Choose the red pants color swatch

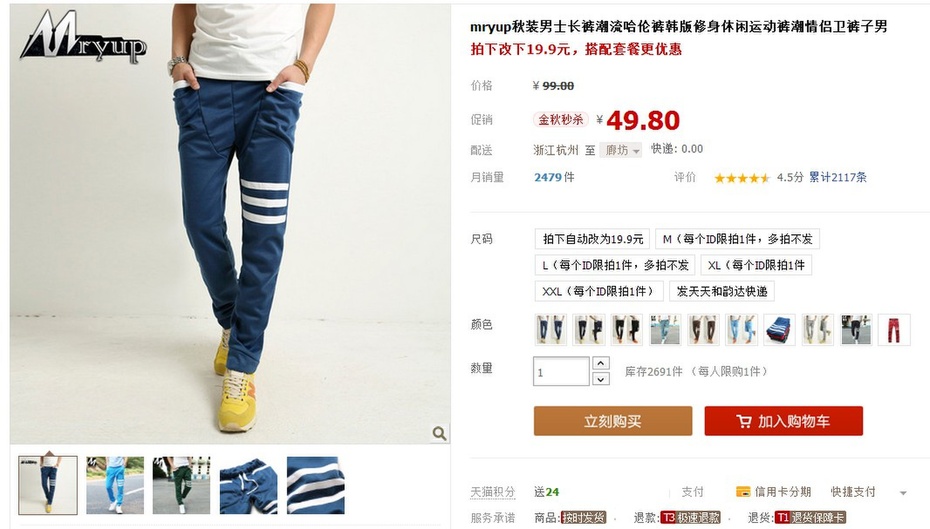tap(894, 330)
